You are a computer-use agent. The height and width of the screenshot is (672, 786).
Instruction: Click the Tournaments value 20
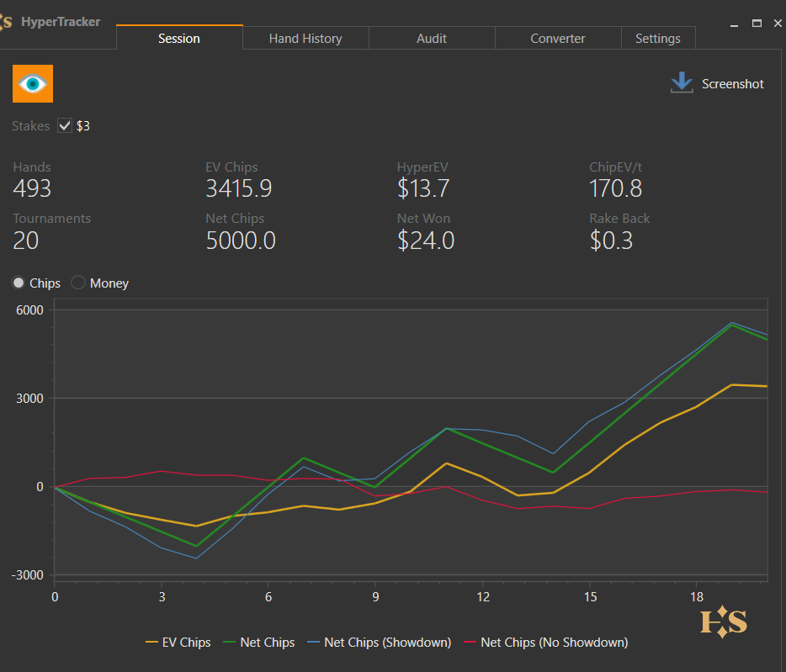click(x=25, y=241)
